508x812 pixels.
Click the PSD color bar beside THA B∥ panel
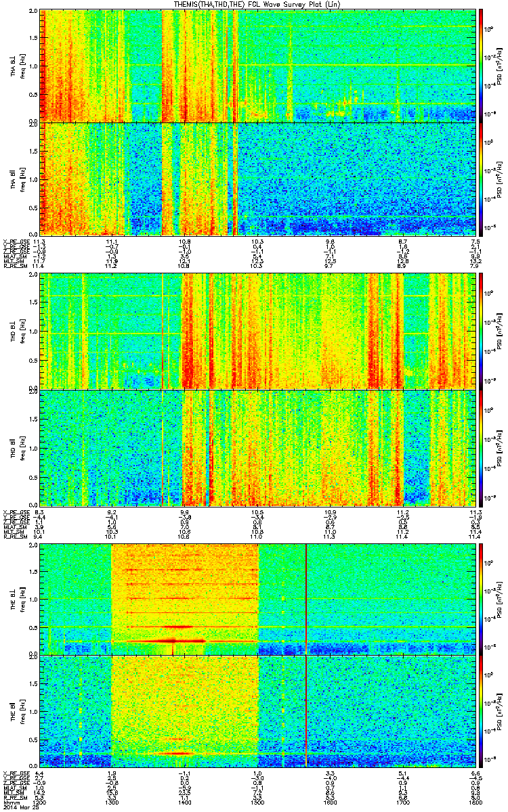(481, 179)
